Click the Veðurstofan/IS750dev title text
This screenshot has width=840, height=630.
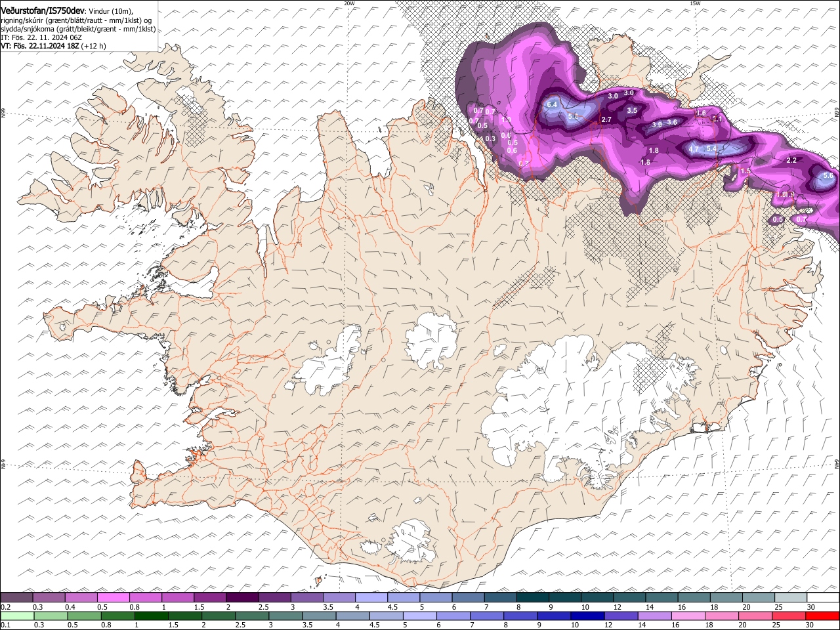point(43,10)
